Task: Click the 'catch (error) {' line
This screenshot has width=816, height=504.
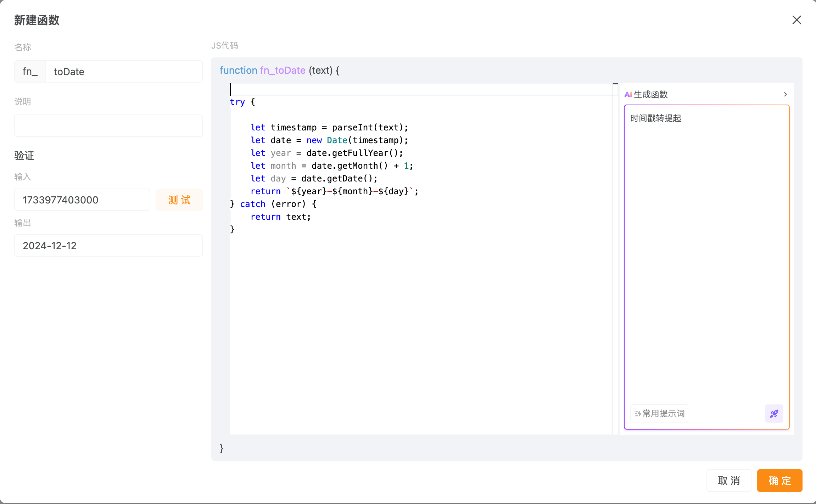Action: 273,204
